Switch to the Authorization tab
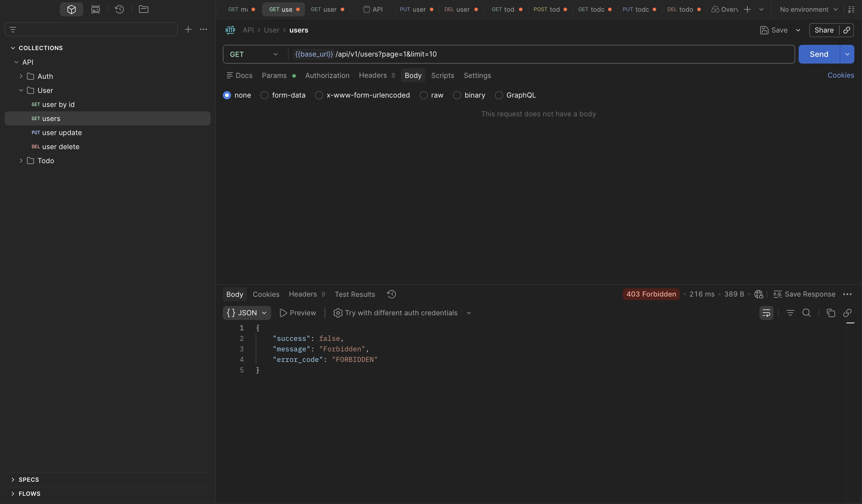862x504 pixels. pyautogui.click(x=327, y=75)
